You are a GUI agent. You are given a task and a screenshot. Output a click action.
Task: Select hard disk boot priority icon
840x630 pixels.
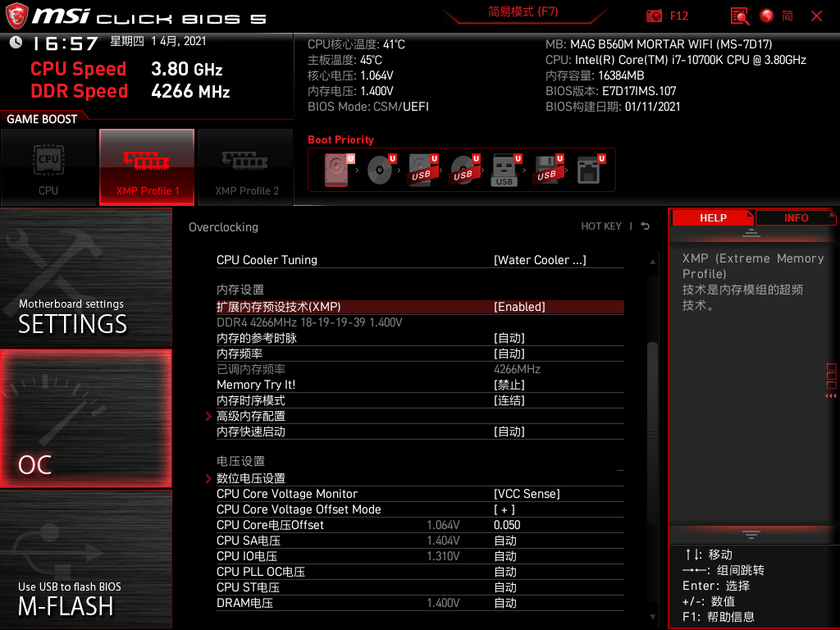339,170
